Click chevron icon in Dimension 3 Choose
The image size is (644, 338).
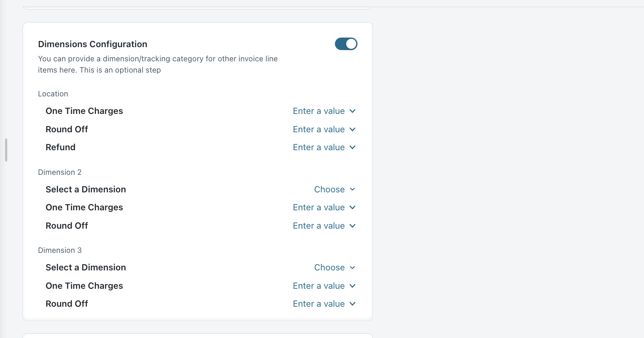pos(352,267)
